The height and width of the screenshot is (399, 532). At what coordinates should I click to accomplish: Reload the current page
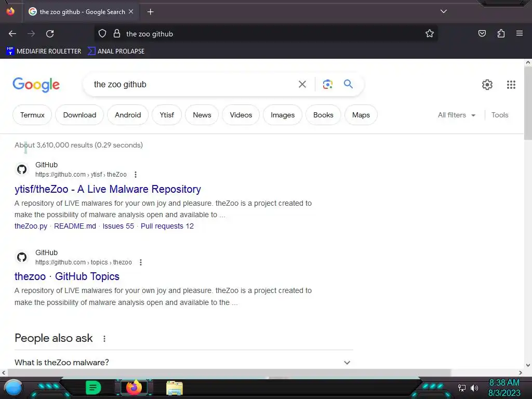[x=50, y=34]
